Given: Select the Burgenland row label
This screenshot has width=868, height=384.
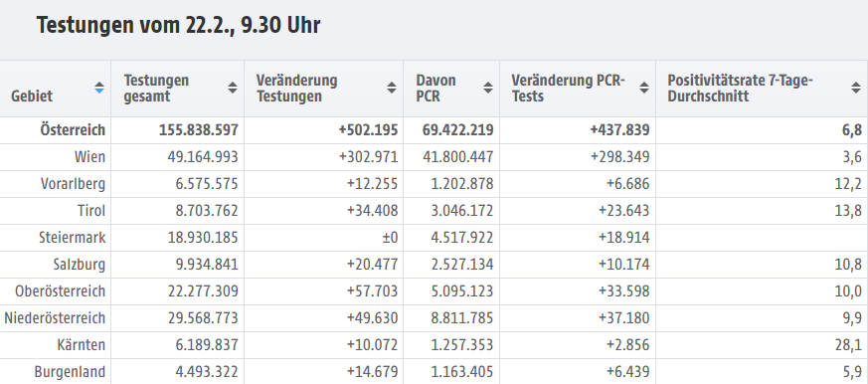Looking at the screenshot, I should tap(70, 372).
